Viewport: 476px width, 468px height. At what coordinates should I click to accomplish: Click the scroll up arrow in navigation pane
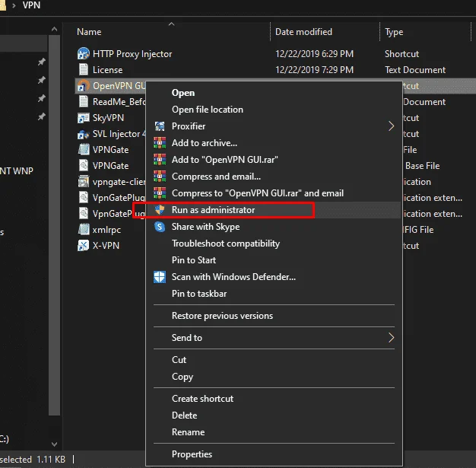54,30
